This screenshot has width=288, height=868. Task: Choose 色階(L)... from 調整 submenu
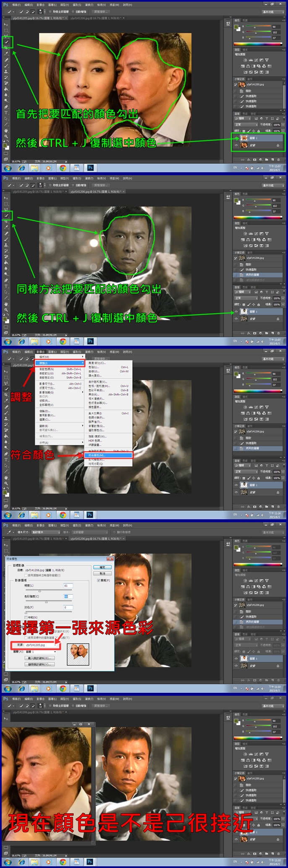[x=109, y=367]
